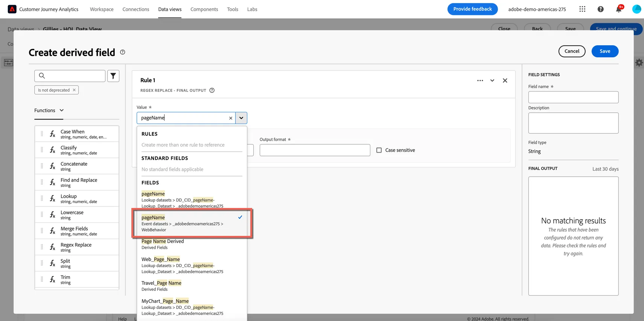Screen dimensions: 644x321
Task: Click the Provide feedback button
Action: pos(472,9)
